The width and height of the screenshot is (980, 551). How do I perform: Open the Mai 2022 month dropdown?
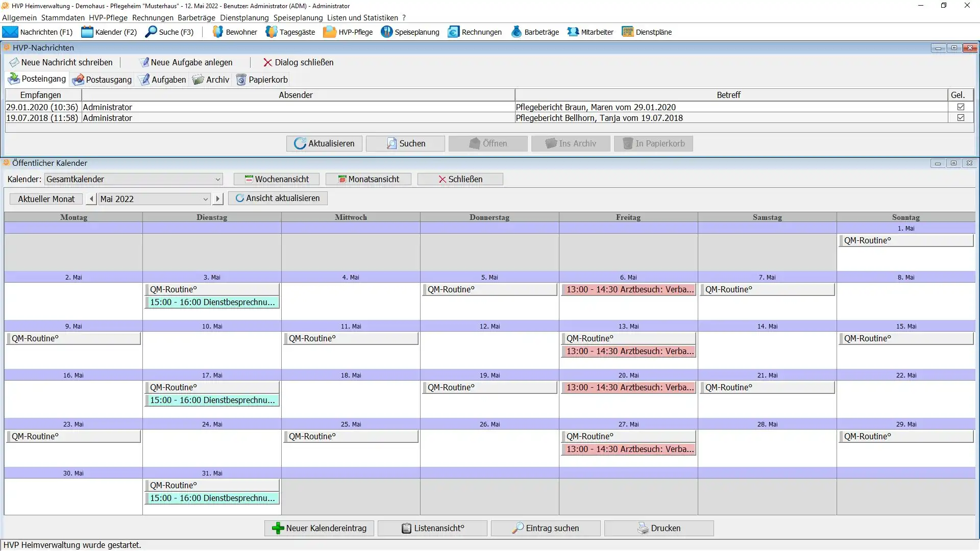click(205, 199)
